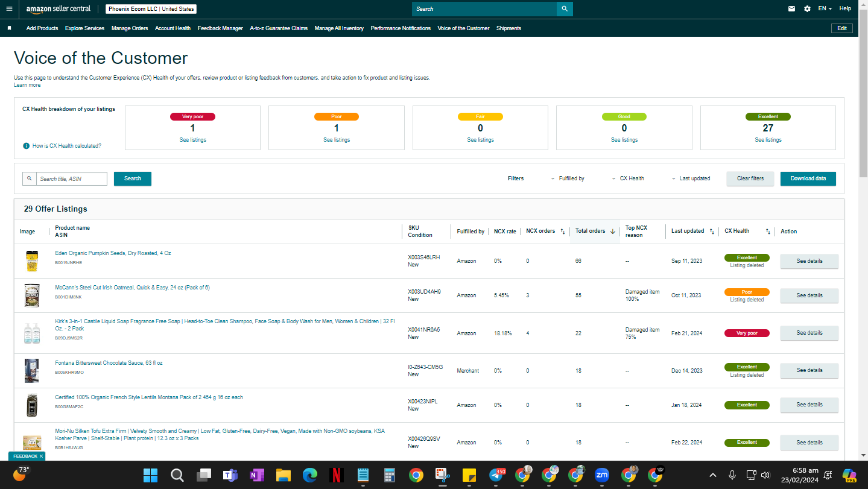
Task: Open the Help link in the header
Action: click(x=845, y=9)
